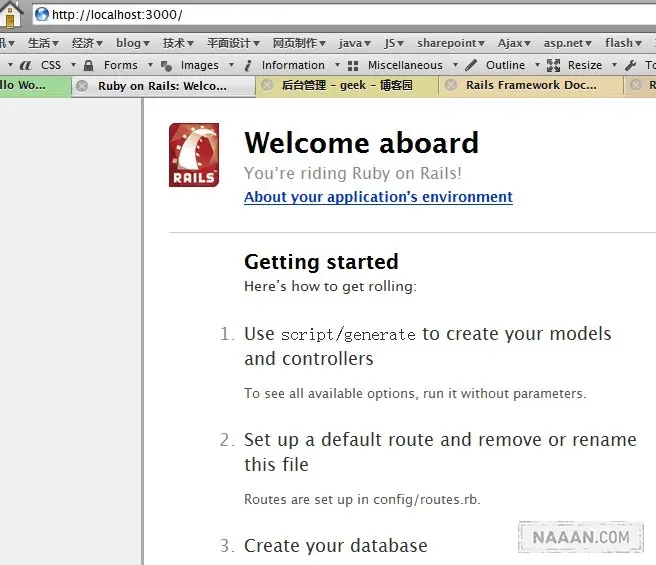This screenshot has height=565, width=656.
Task: Expand the blog bookmarks folder
Action: (x=132, y=43)
